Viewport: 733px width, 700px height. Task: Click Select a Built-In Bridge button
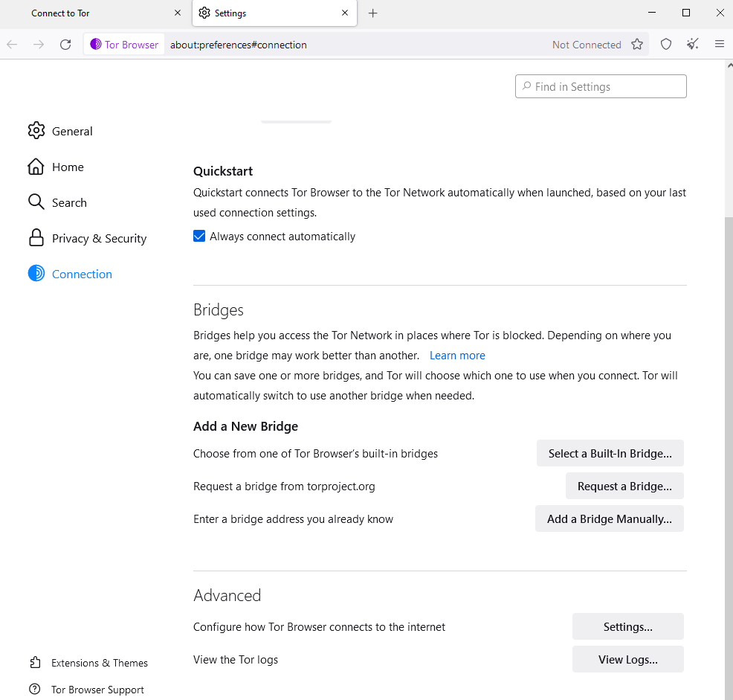[610, 454]
